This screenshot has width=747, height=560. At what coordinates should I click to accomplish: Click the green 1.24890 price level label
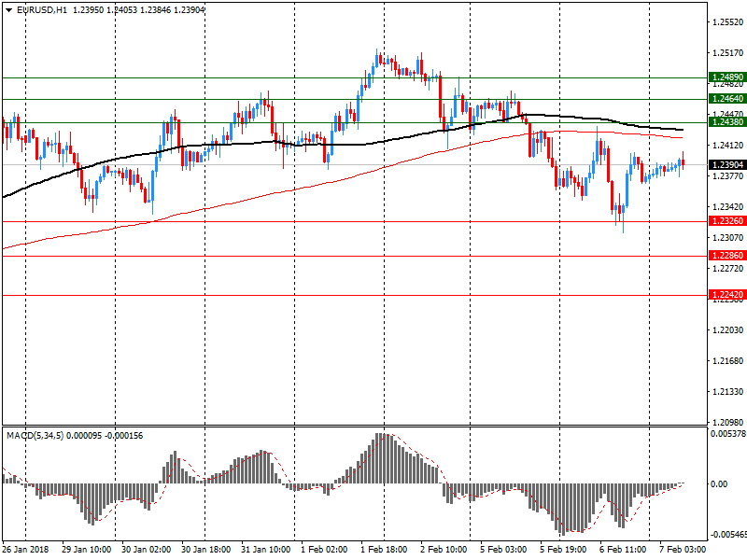click(726, 77)
